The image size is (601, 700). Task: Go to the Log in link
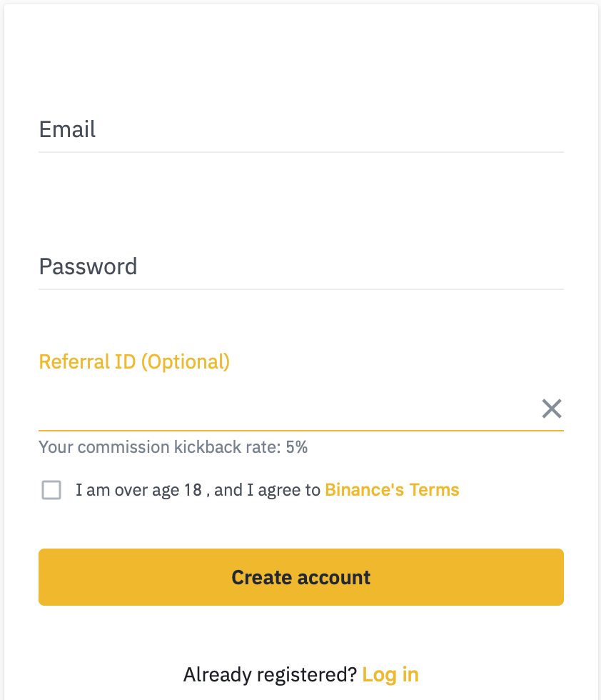[x=390, y=674]
